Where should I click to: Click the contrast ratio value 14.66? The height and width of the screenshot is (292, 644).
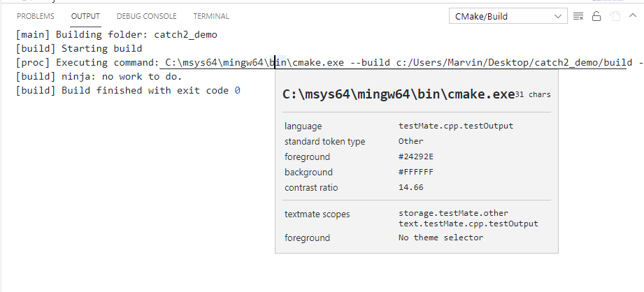click(x=410, y=187)
